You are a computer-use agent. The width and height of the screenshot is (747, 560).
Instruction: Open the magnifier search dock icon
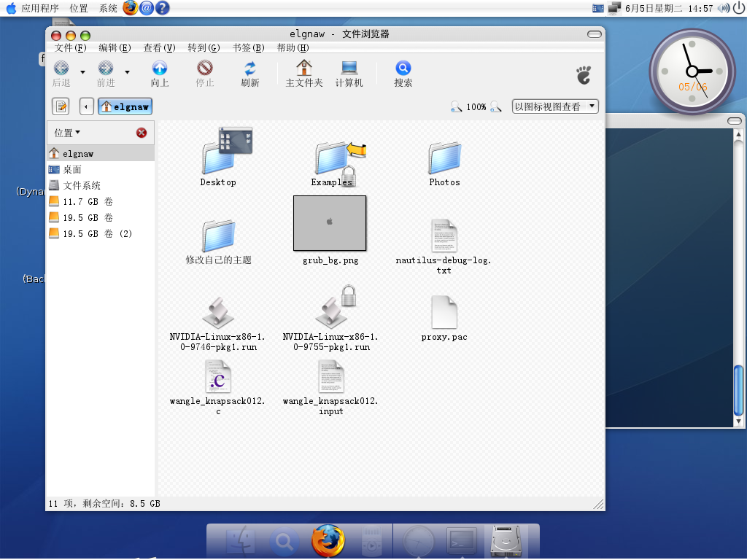[x=285, y=542]
